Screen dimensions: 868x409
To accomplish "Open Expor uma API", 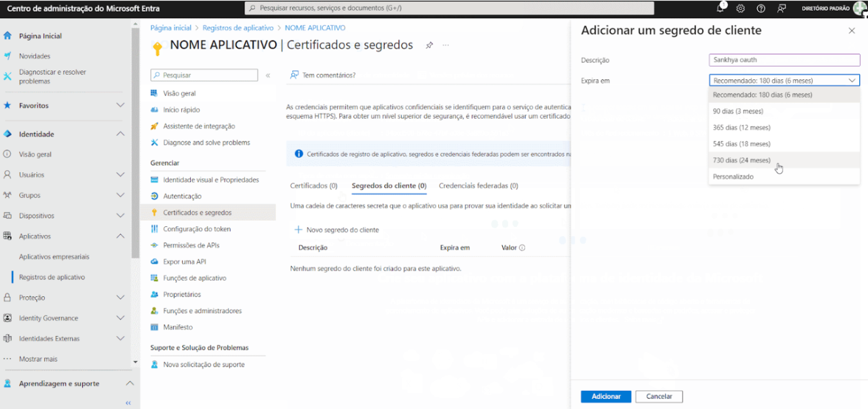I will [x=184, y=262].
